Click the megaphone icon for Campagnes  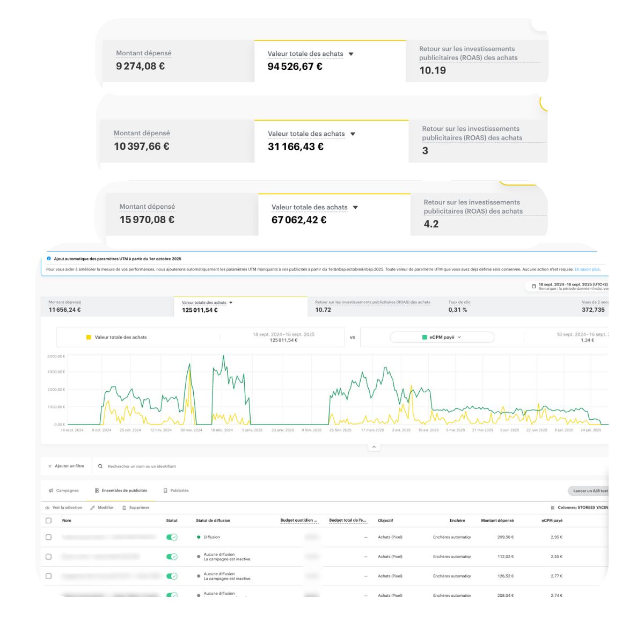tap(51, 491)
